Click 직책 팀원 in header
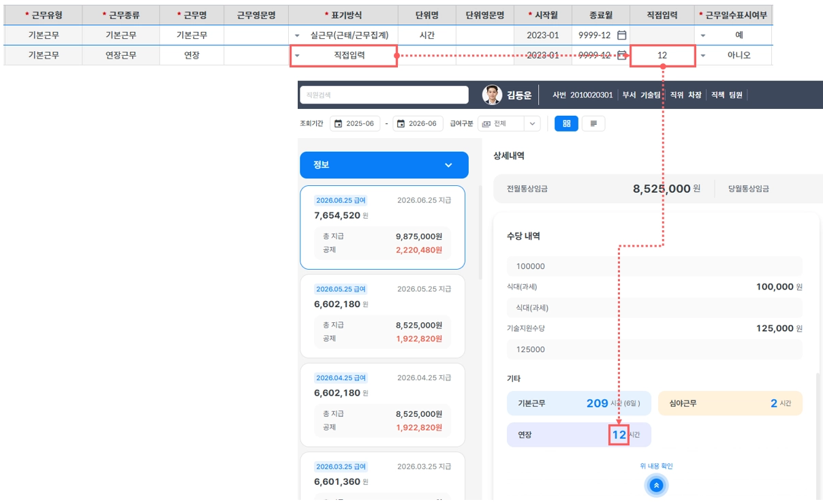 pos(726,95)
